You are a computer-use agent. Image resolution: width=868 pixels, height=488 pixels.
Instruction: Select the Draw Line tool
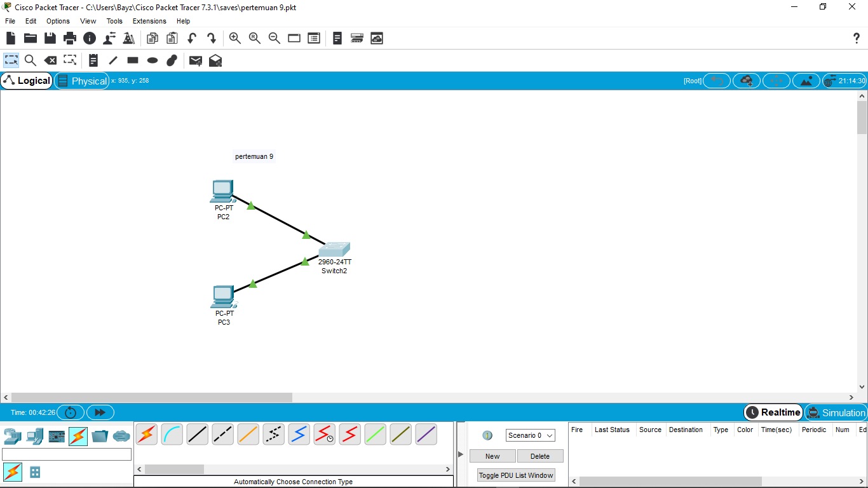[x=113, y=60]
